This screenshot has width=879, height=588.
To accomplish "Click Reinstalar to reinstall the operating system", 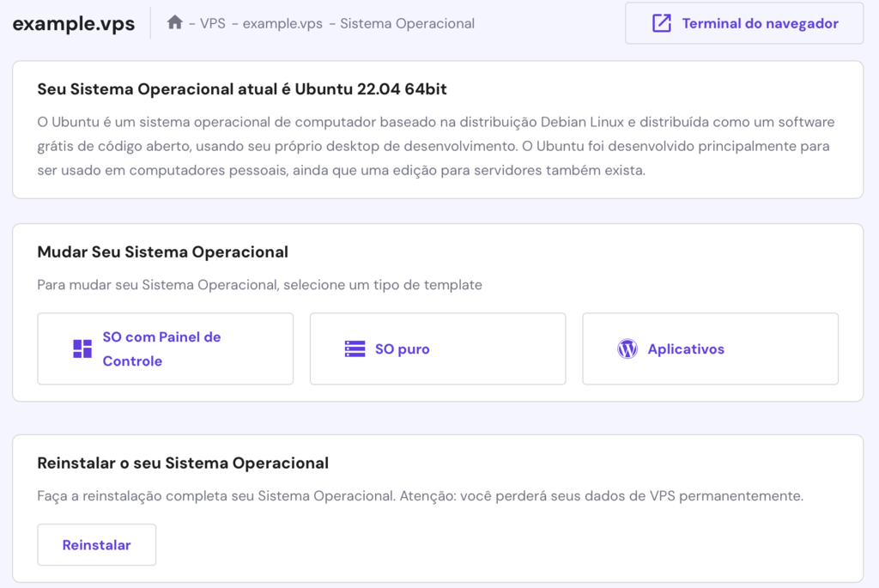I will point(96,544).
